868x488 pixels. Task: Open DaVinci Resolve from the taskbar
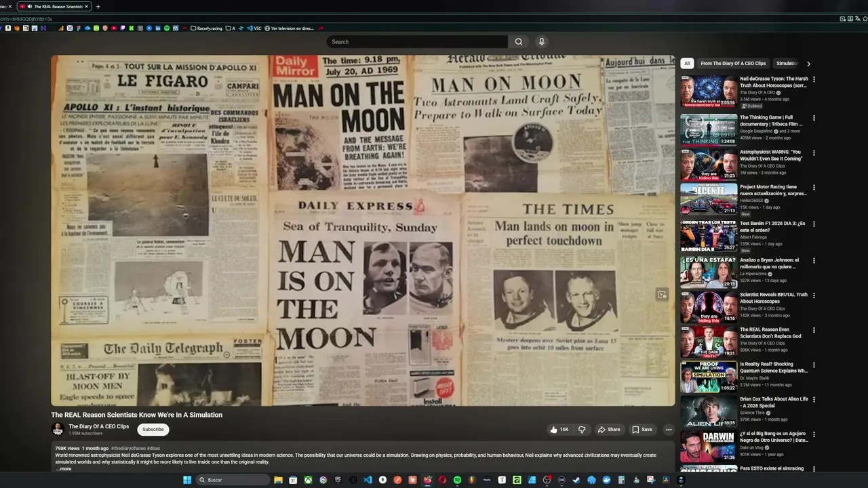click(666, 480)
